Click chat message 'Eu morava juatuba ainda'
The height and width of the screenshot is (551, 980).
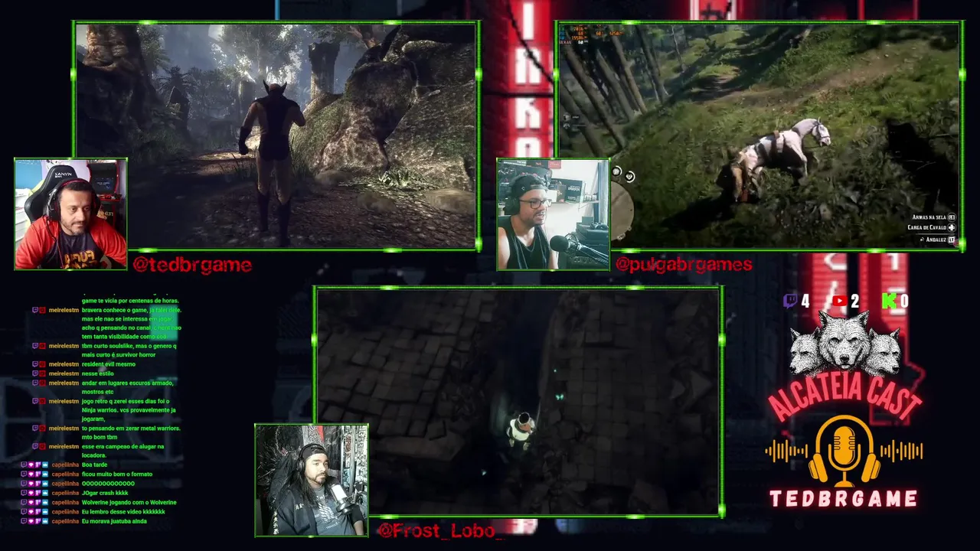click(114, 521)
